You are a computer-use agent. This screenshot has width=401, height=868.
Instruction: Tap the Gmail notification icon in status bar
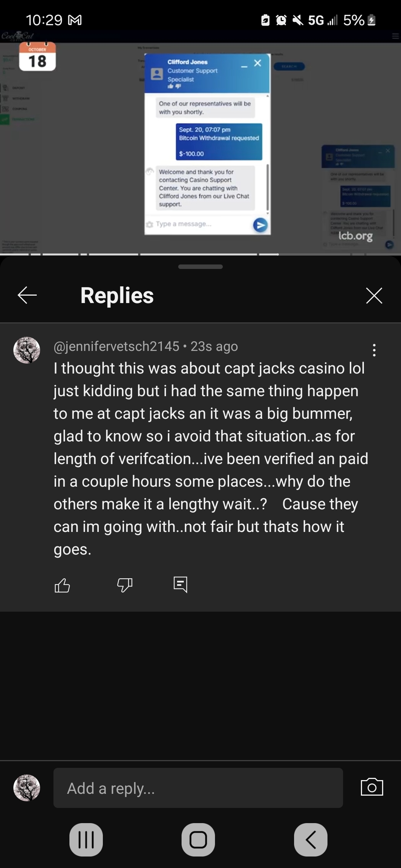pos(75,20)
